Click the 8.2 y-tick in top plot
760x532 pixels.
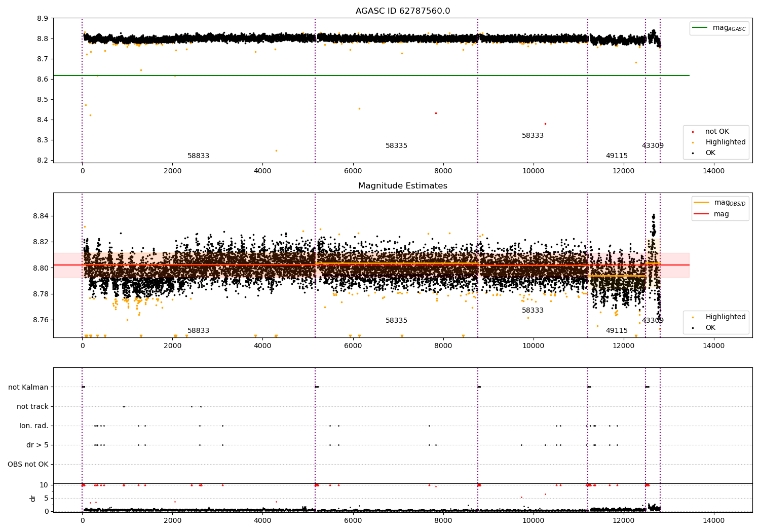tap(43, 161)
